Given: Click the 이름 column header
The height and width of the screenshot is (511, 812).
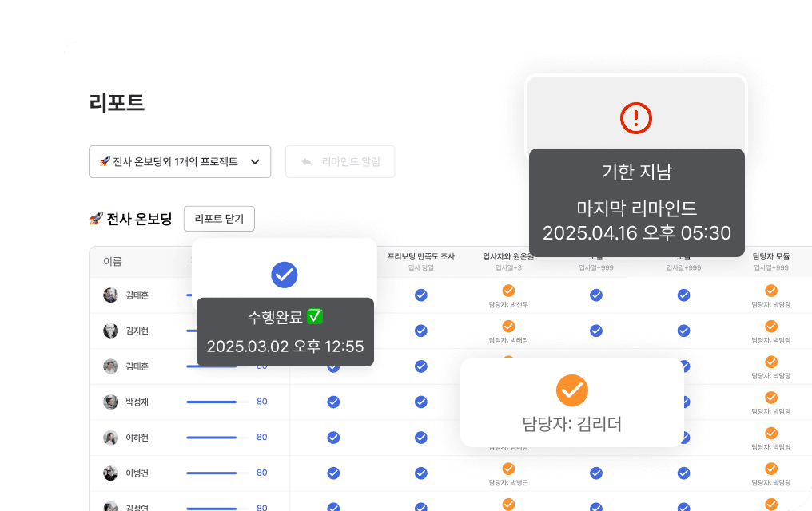Looking at the screenshot, I should (113, 262).
